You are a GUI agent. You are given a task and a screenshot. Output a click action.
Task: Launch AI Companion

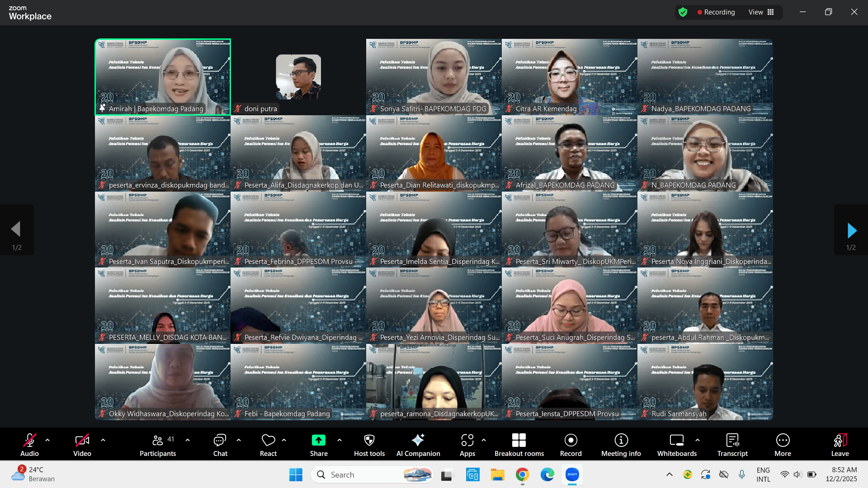418,445
